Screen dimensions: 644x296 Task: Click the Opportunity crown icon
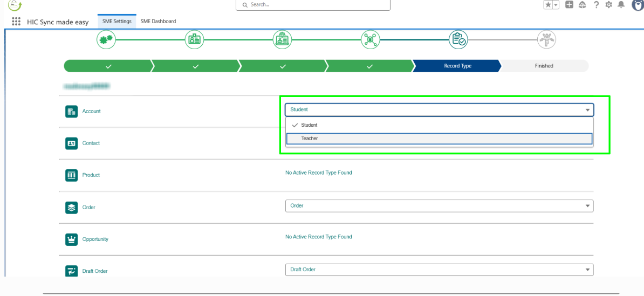point(71,239)
